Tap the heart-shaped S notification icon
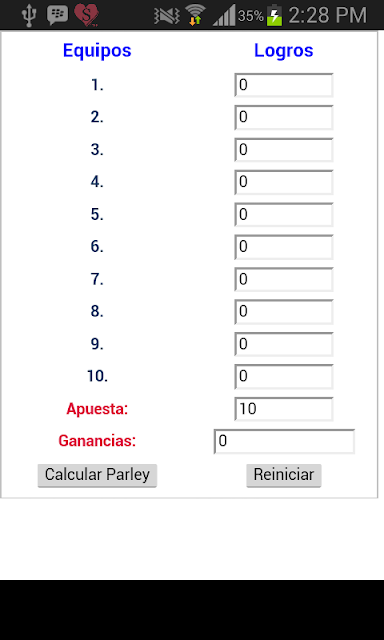Viewport: 384px width, 640px height. tap(87, 15)
